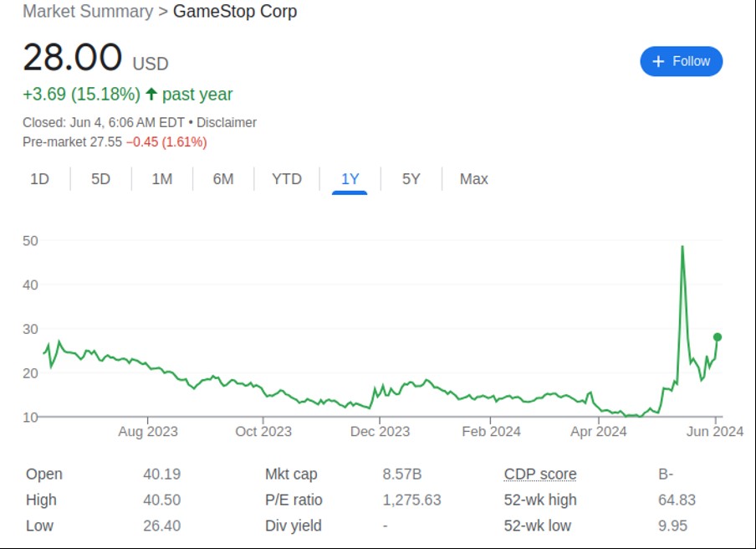Select the 1Y tab

click(350, 179)
